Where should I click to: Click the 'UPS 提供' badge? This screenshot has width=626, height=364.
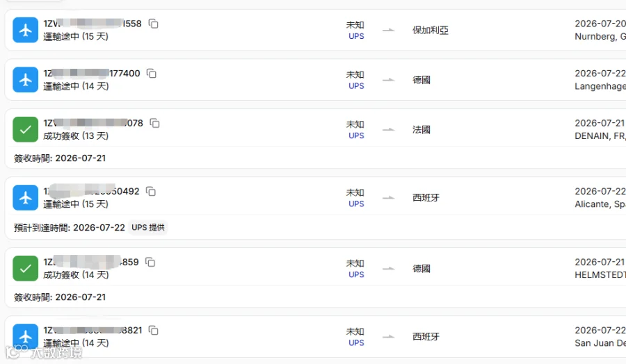tap(148, 228)
